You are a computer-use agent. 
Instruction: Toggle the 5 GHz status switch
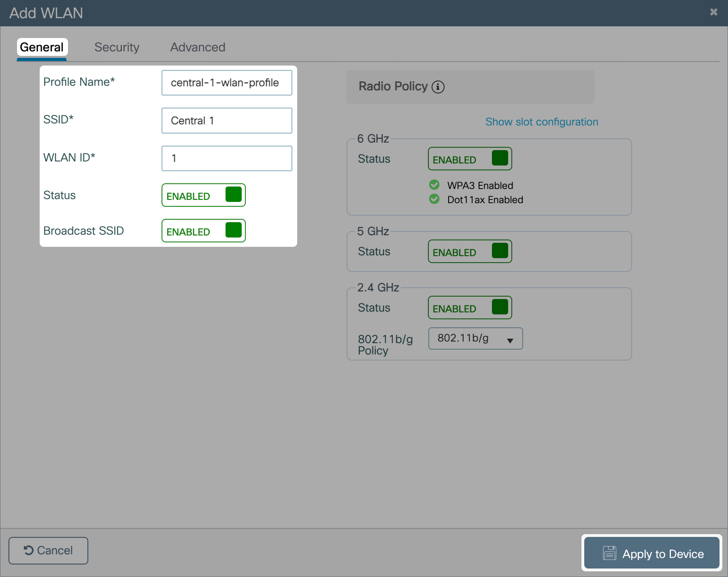(x=470, y=251)
